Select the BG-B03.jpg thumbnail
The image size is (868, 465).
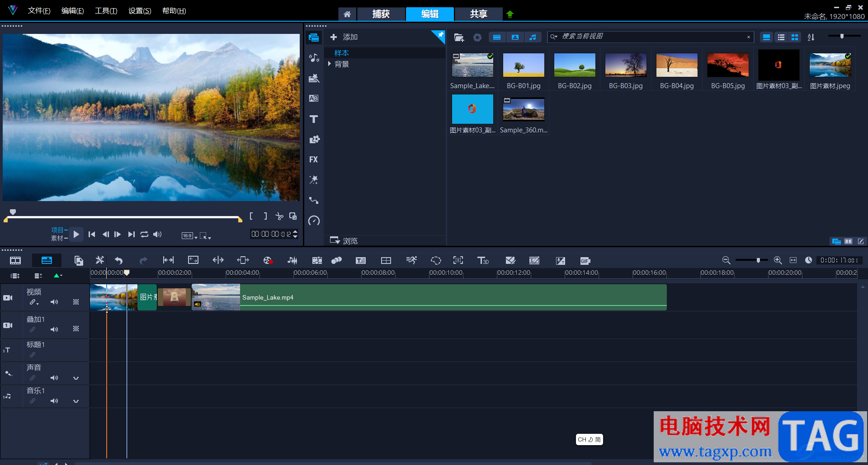[626, 65]
